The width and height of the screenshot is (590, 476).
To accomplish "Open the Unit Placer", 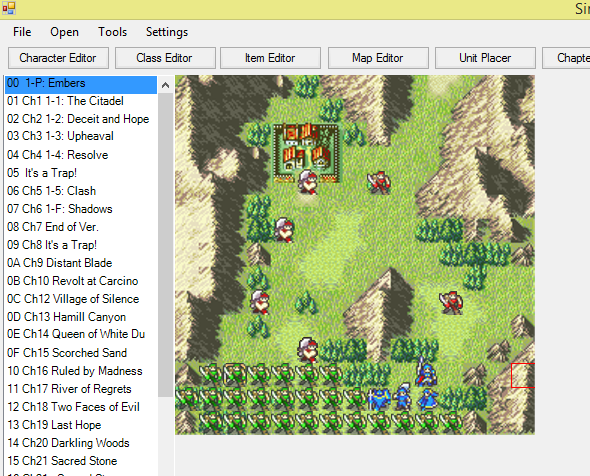I will 485,58.
